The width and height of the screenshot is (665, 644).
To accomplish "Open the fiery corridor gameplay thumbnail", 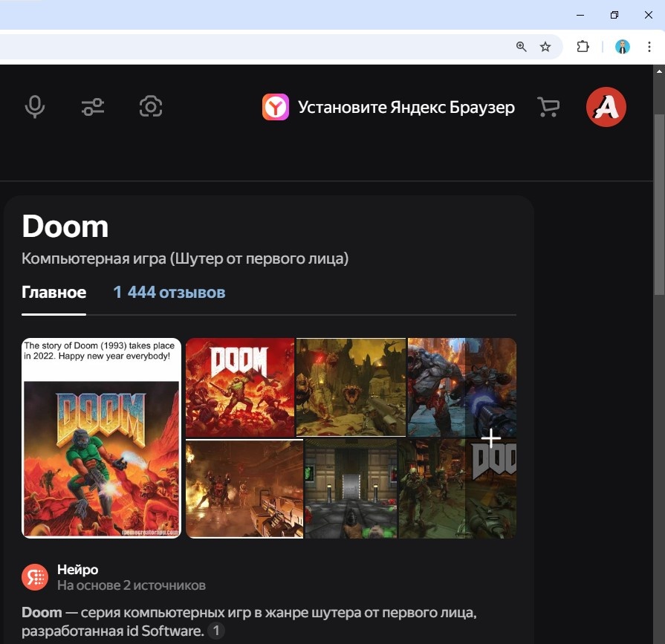I will click(244, 489).
